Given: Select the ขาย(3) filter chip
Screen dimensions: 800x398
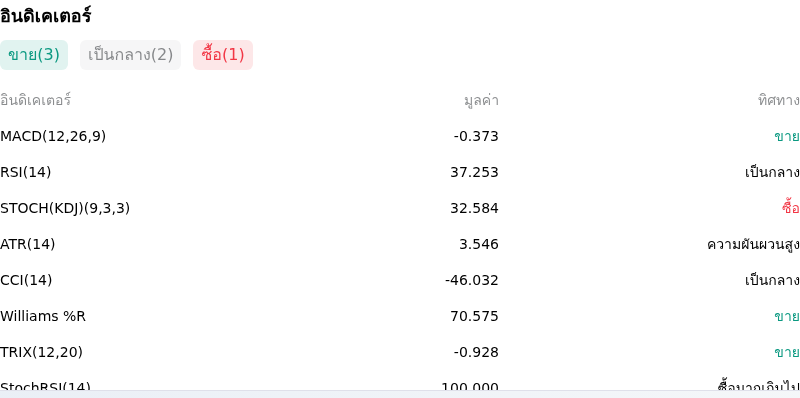Looking at the screenshot, I should 34,55.
